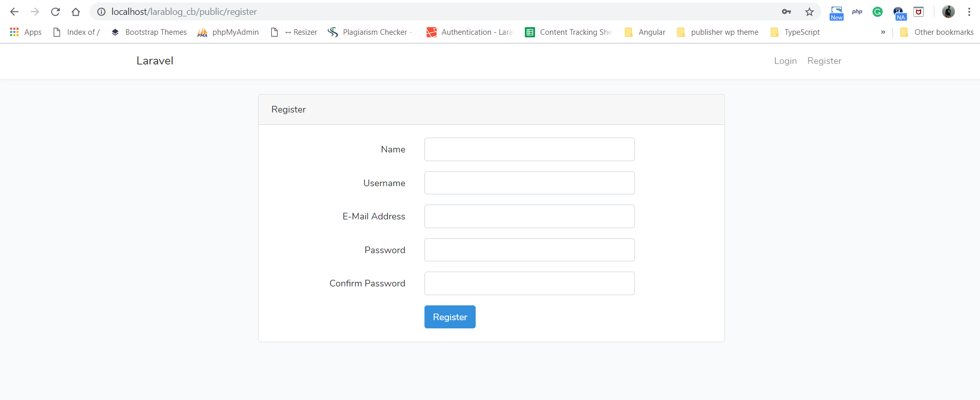Click the E-Mail Address label

click(374, 216)
